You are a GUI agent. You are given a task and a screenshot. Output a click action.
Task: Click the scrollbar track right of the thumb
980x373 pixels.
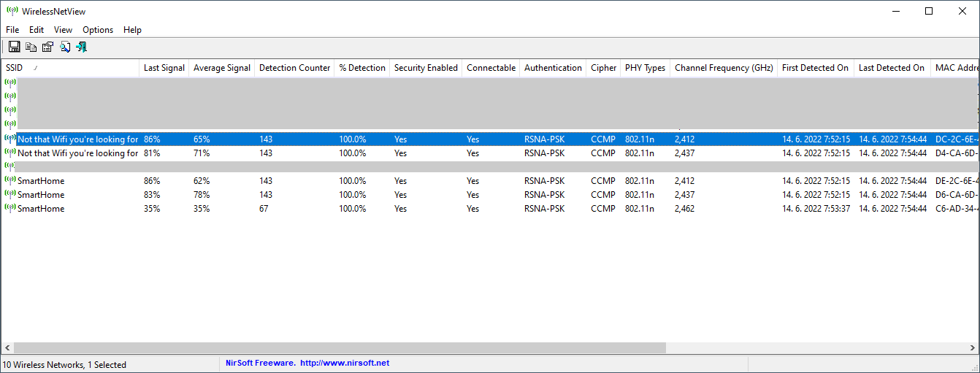click(816, 348)
